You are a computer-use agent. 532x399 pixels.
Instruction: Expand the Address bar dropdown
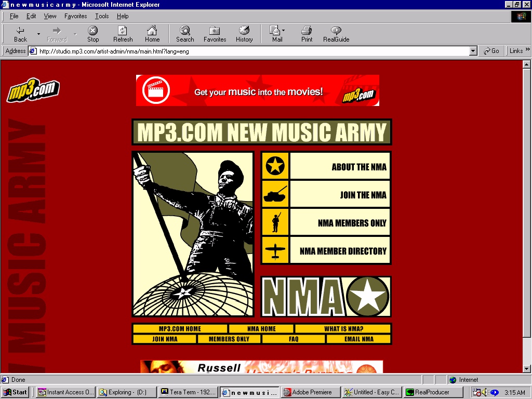[x=473, y=51]
